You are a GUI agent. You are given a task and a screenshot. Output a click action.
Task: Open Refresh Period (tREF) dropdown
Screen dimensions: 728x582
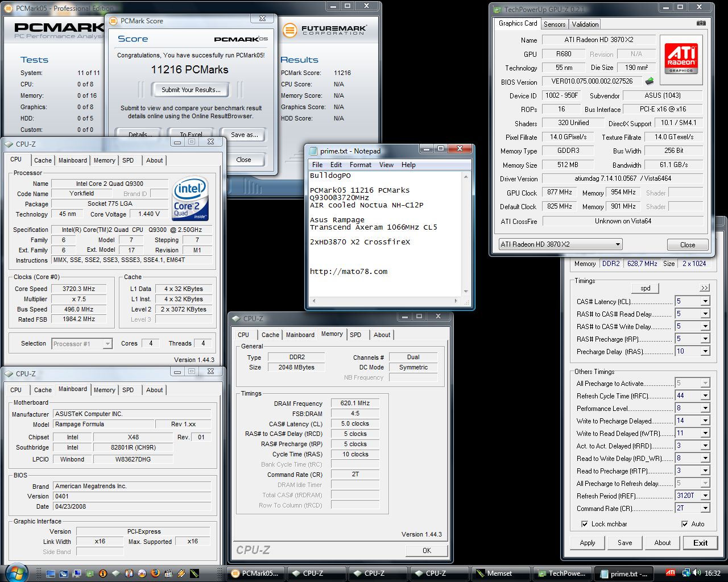[x=705, y=496]
